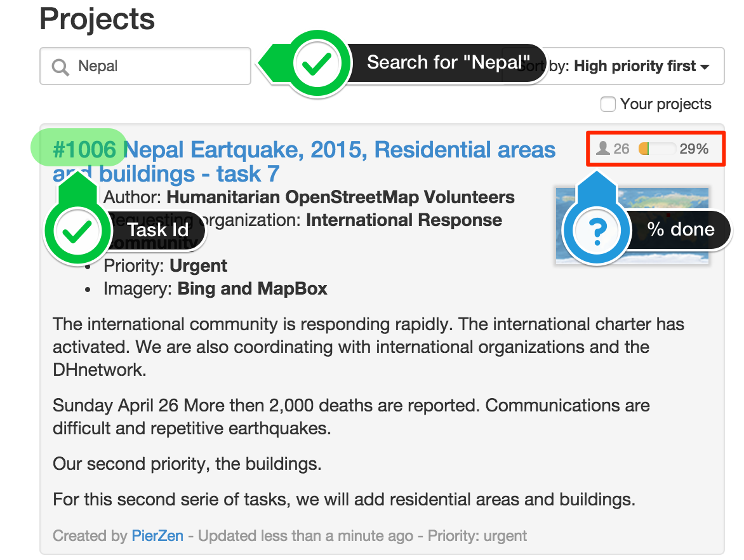Click the Nepal search input field
The height and width of the screenshot is (560, 744).
tap(145, 66)
